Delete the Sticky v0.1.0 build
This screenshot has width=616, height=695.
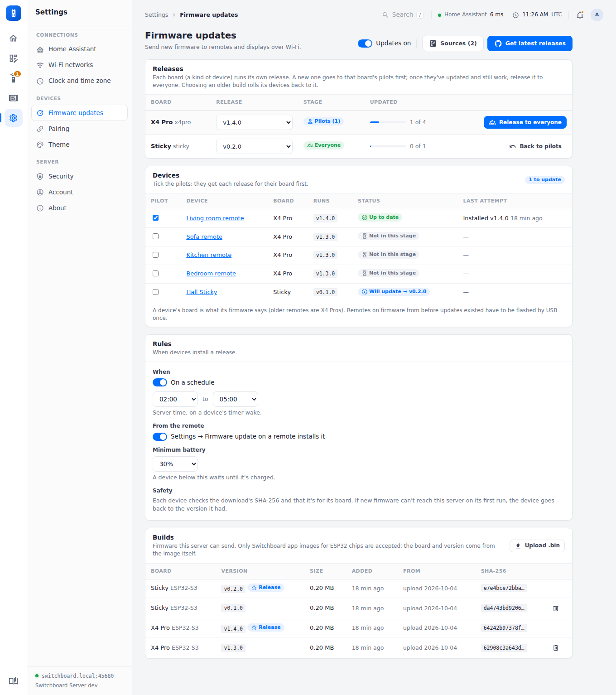click(x=556, y=608)
